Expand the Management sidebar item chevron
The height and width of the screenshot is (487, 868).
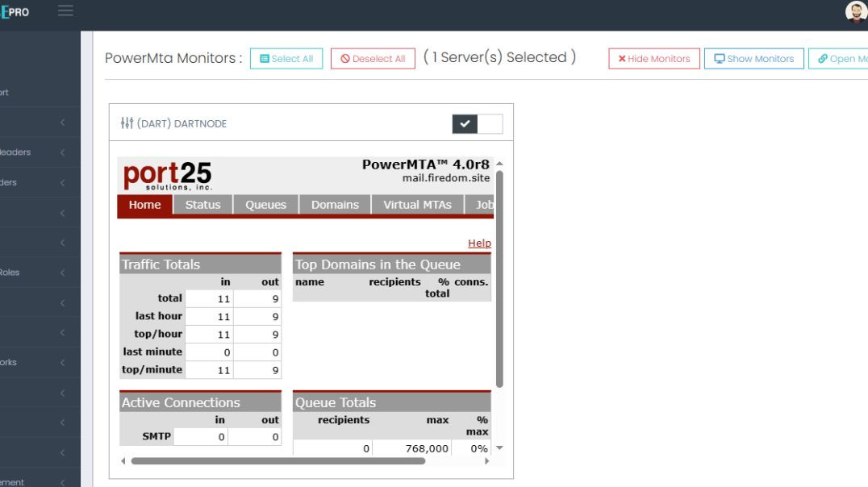[62, 482]
